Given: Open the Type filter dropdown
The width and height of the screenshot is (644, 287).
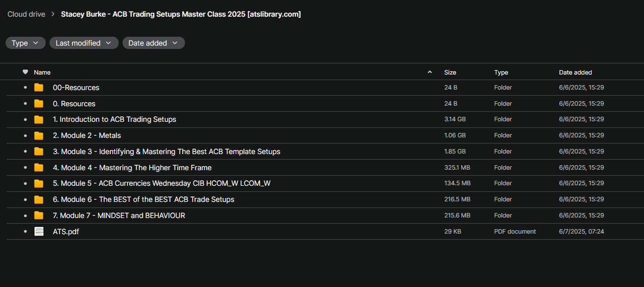Looking at the screenshot, I should pos(25,43).
